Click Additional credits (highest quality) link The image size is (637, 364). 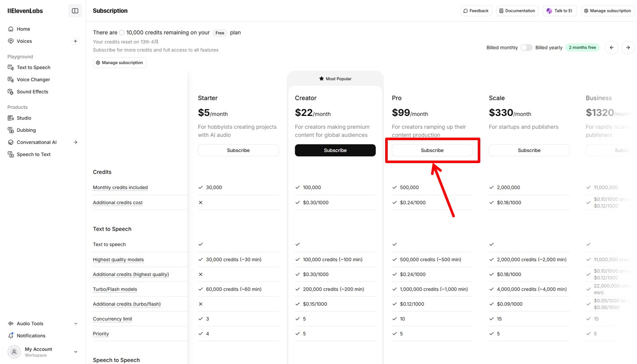point(131,274)
